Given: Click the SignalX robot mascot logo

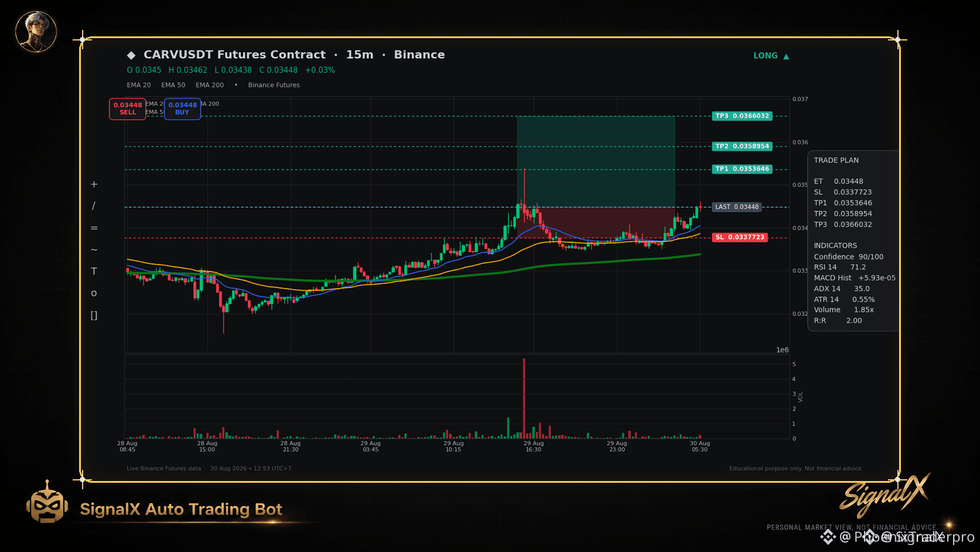Looking at the screenshot, I should click(47, 502).
